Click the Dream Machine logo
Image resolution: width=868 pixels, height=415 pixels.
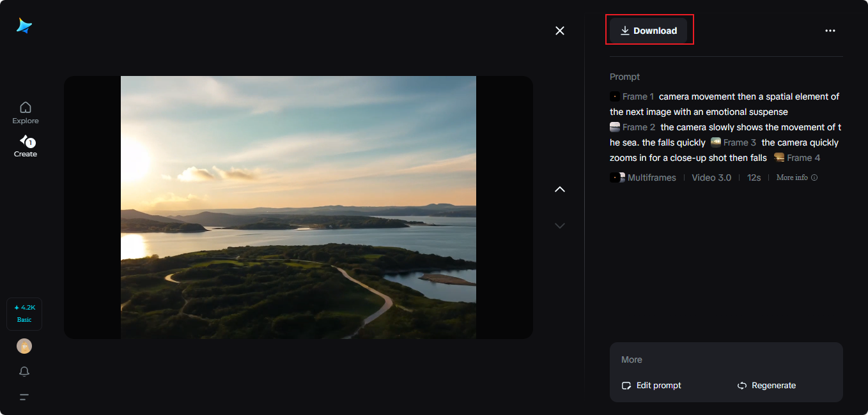click(24, 24)
